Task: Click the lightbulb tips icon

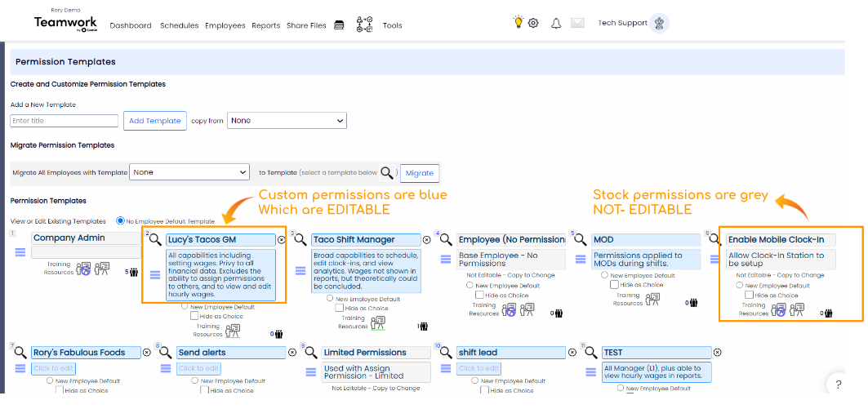Action: (519, 22)
